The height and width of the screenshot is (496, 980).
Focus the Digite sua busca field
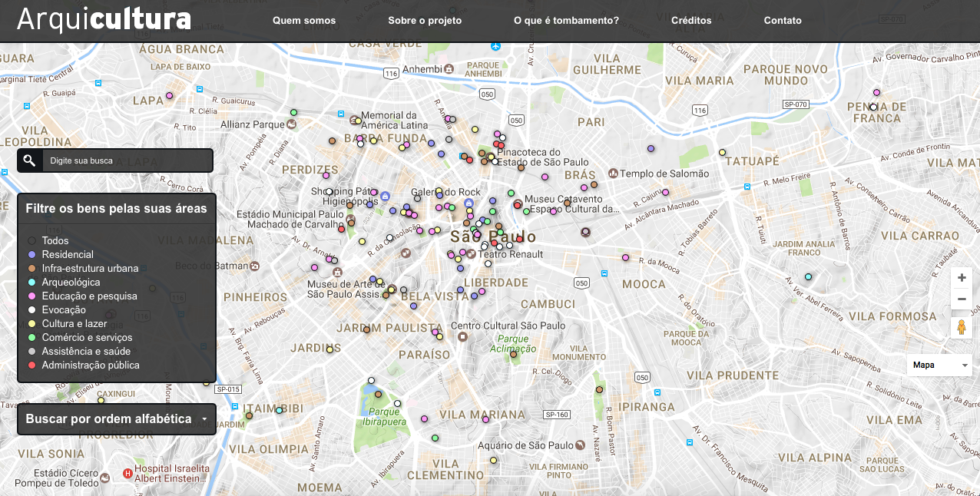click(x=127, y=160)
